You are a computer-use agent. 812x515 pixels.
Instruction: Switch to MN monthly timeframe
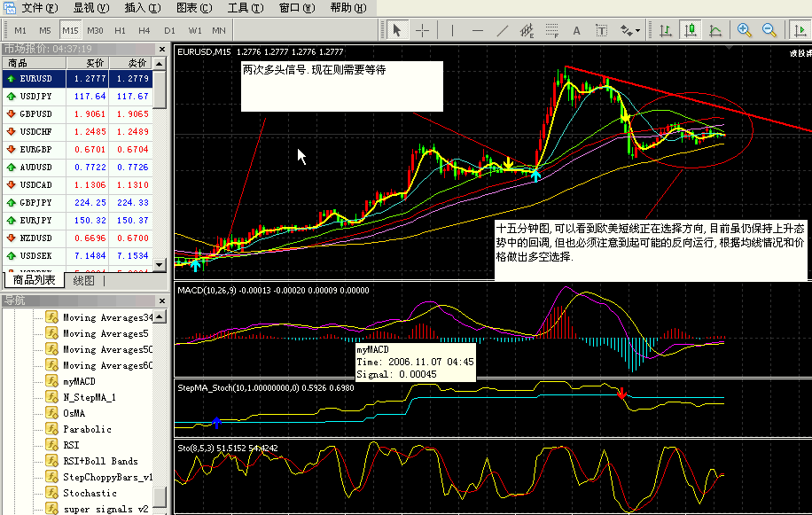(219, 30)
